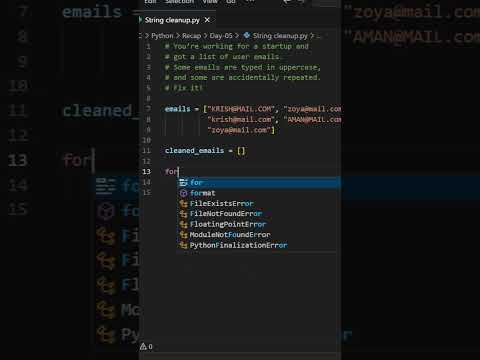Viewport: 480px width, 360px height.
Task: Click the comment 'got a list of user emails.'
Action: 227,57
